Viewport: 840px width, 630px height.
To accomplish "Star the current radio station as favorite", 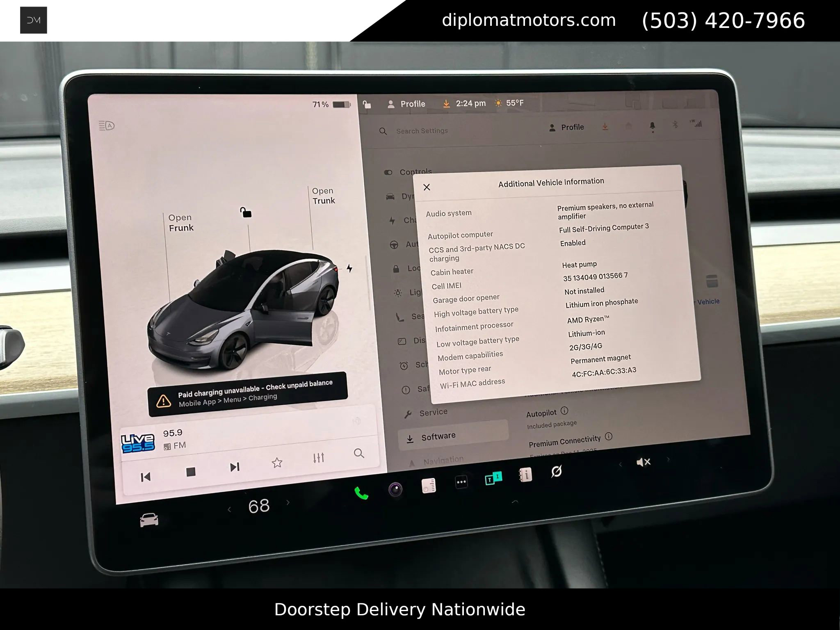I will 277,463.
